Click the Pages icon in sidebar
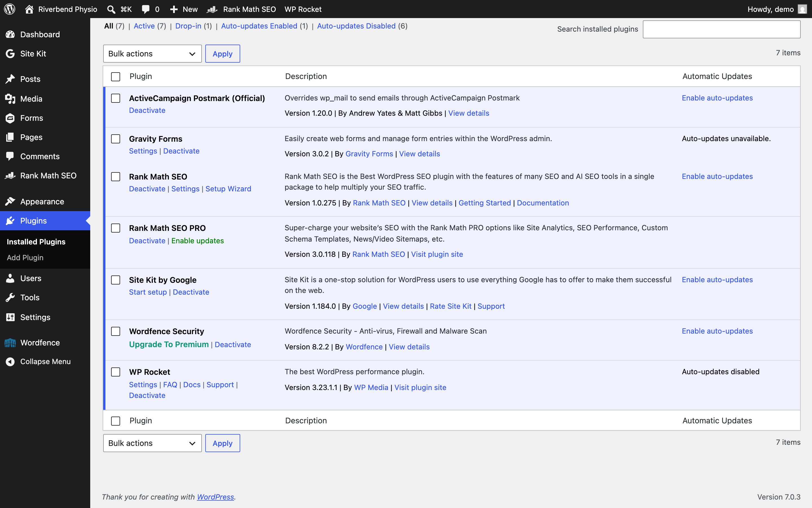 click(10, 137)
